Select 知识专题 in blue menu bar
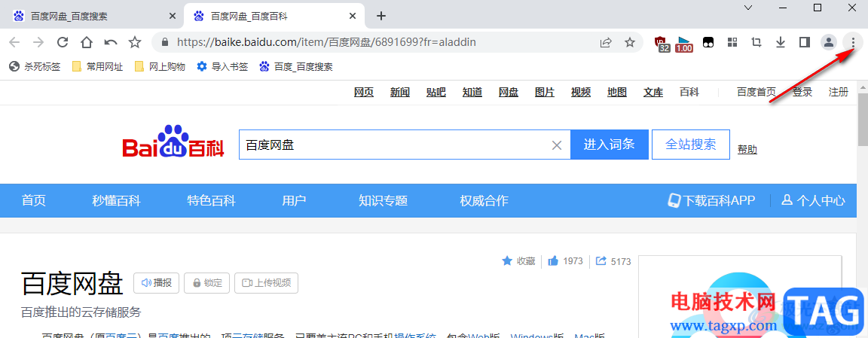Image resolution: width=868 pixels, height=338 pixels. pos(383,201)
